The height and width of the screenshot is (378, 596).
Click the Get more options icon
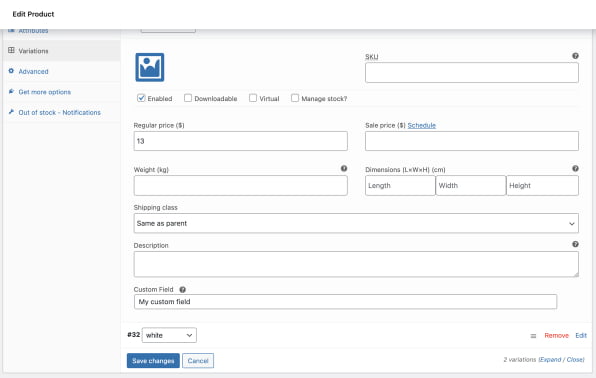(11, 91)
